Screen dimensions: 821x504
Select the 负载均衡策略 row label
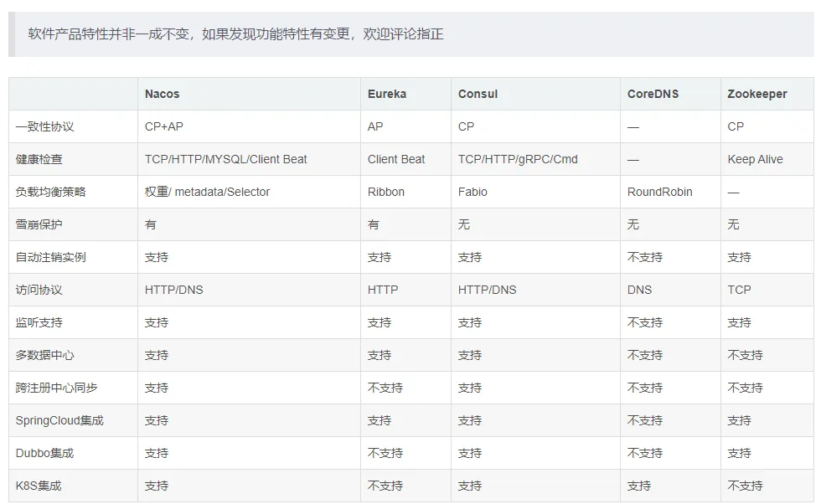51,192
